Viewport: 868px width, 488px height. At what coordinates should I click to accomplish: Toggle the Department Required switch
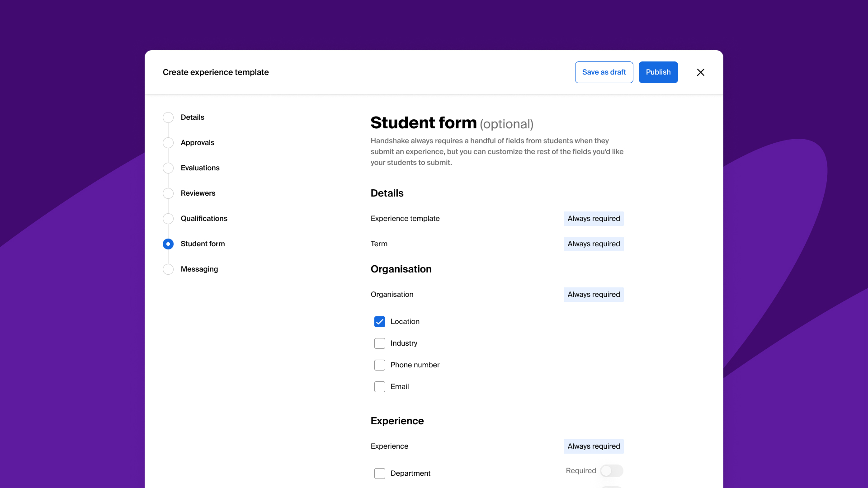tap(611, 471)
